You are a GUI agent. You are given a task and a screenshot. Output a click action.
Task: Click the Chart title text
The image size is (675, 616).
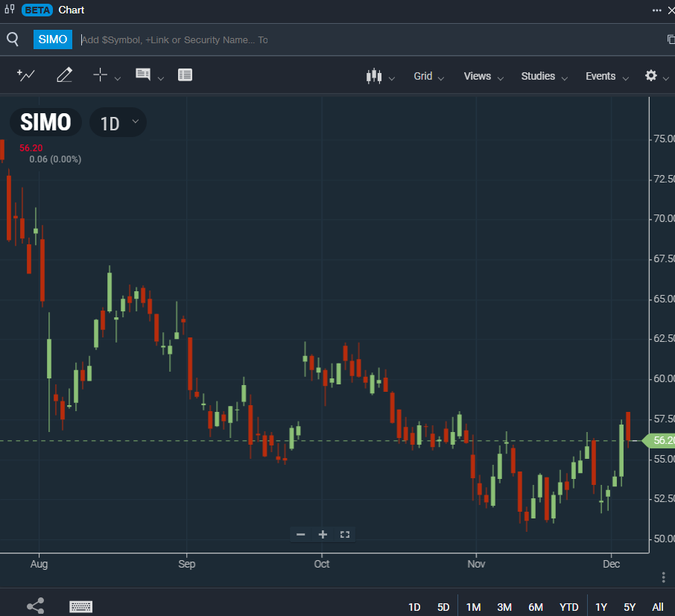click(72, 10)
